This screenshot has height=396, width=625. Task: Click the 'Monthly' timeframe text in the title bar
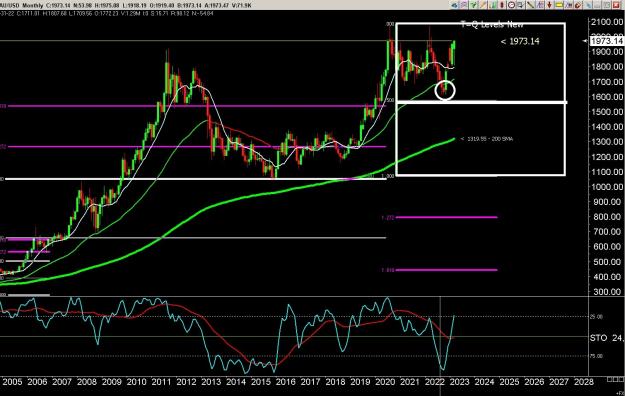(33, 6)
